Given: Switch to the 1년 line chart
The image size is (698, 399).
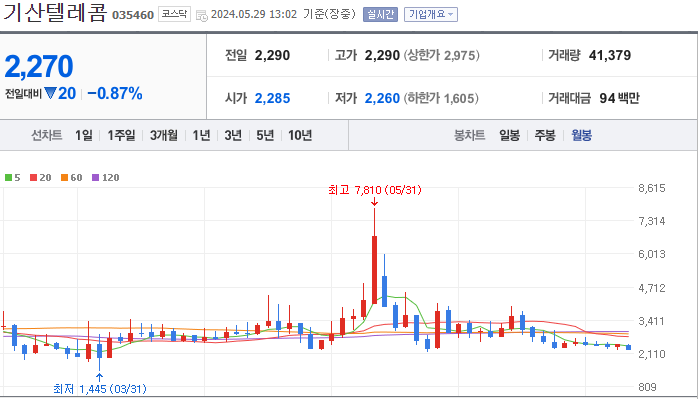Looking at the screenshot, I should click(x=201, y=135).
